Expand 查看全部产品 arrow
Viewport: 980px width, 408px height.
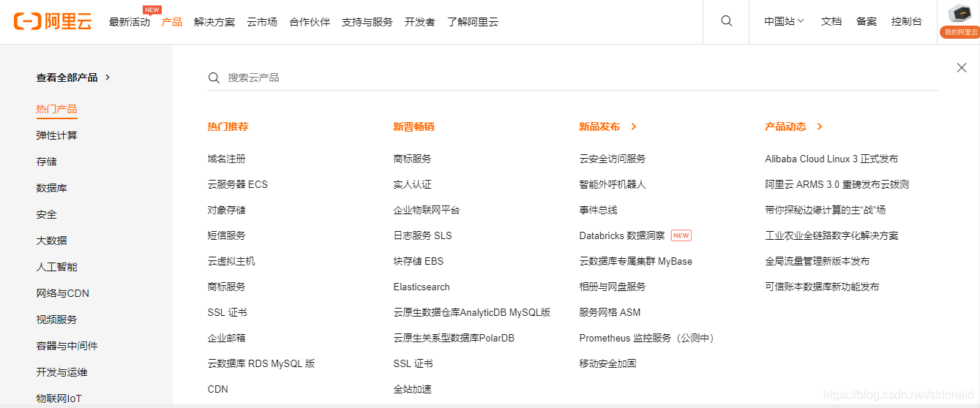[108, 77]
